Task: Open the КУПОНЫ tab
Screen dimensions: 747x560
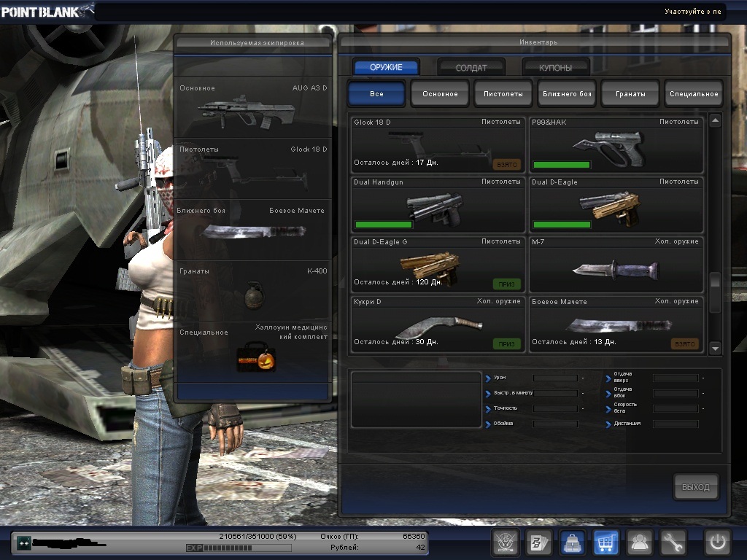Action: [x=555, y=67]
